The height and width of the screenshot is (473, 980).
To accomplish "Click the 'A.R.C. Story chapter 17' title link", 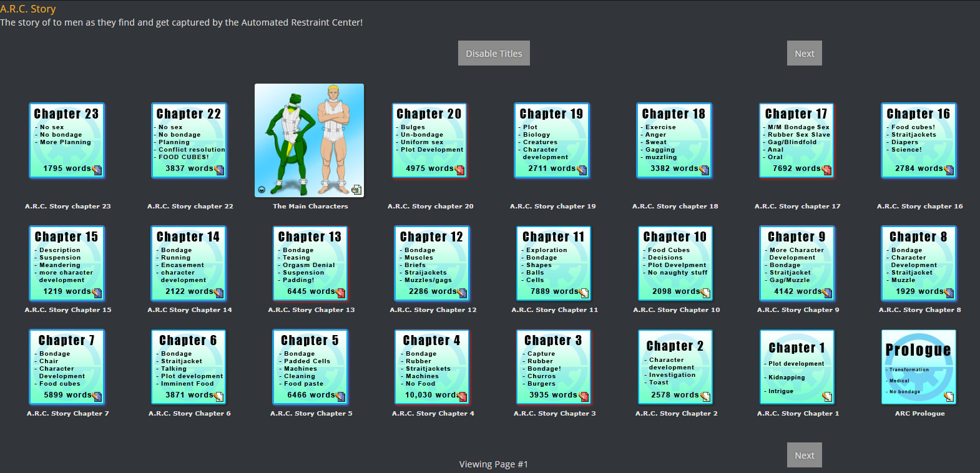I will click(798, 206).
